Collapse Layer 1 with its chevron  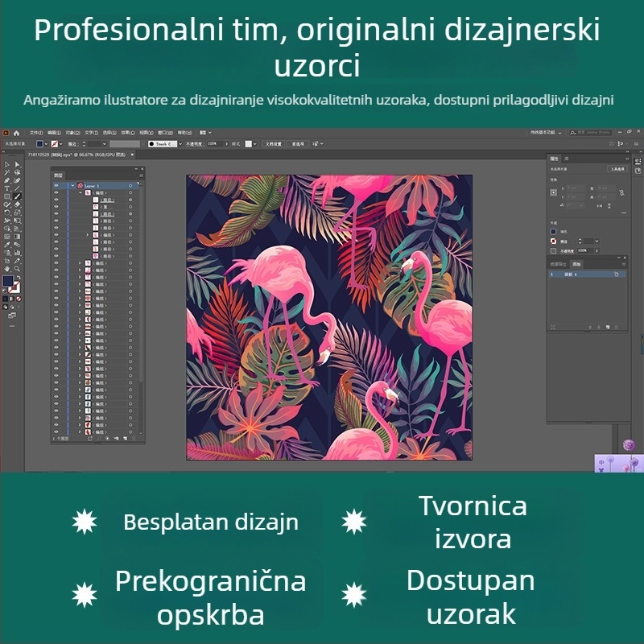pyautogui.click(x=72, y=186)
